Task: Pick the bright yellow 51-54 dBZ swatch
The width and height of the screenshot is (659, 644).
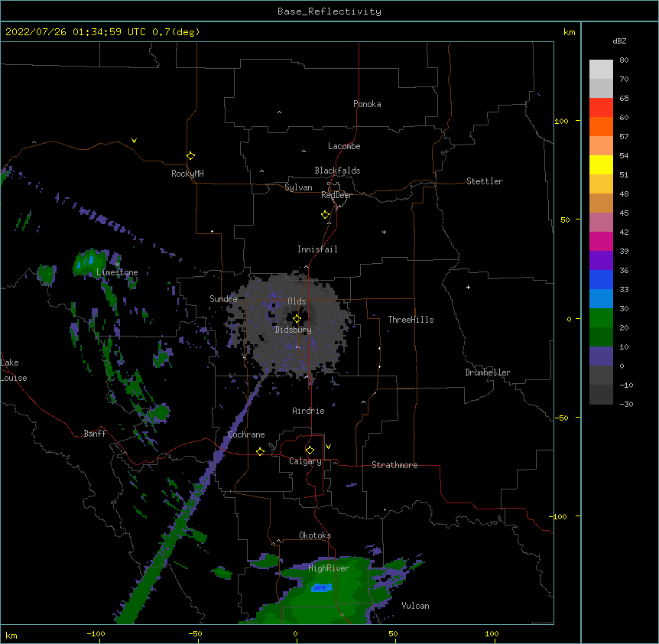Action: click(601, 164)
